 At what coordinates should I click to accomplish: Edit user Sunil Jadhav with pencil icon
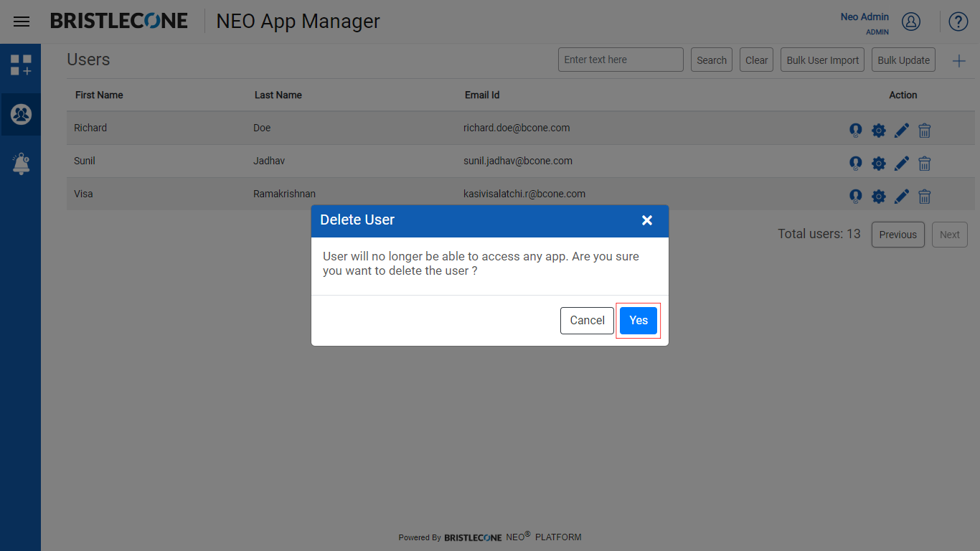coord(902,163)
